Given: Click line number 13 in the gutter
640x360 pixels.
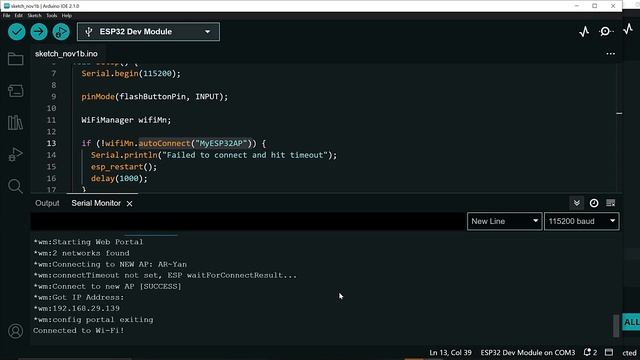Looking at the screenshot, I should click(x=51, y=143).
